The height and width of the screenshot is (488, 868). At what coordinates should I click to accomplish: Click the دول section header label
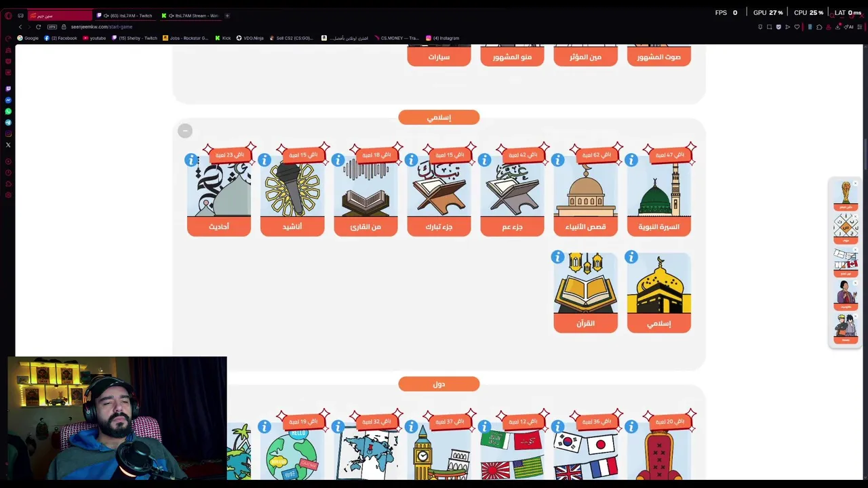point(439,384)
